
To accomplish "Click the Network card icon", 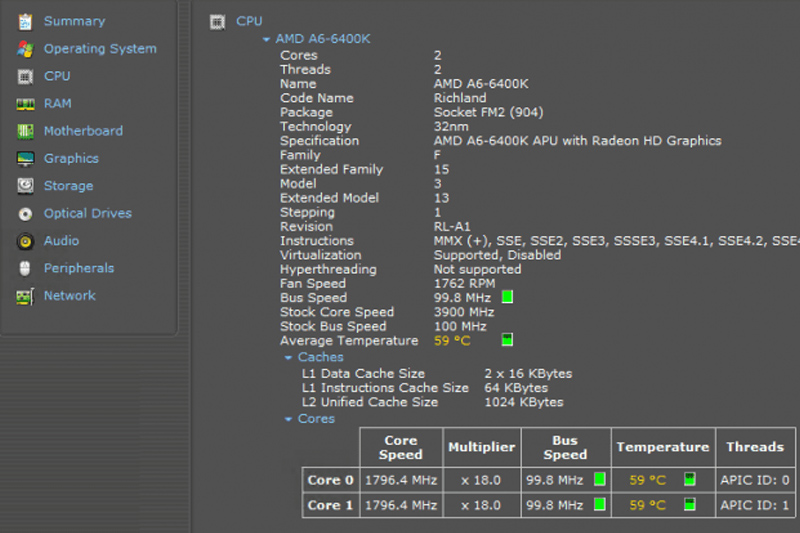I will (x=25, y=296).
